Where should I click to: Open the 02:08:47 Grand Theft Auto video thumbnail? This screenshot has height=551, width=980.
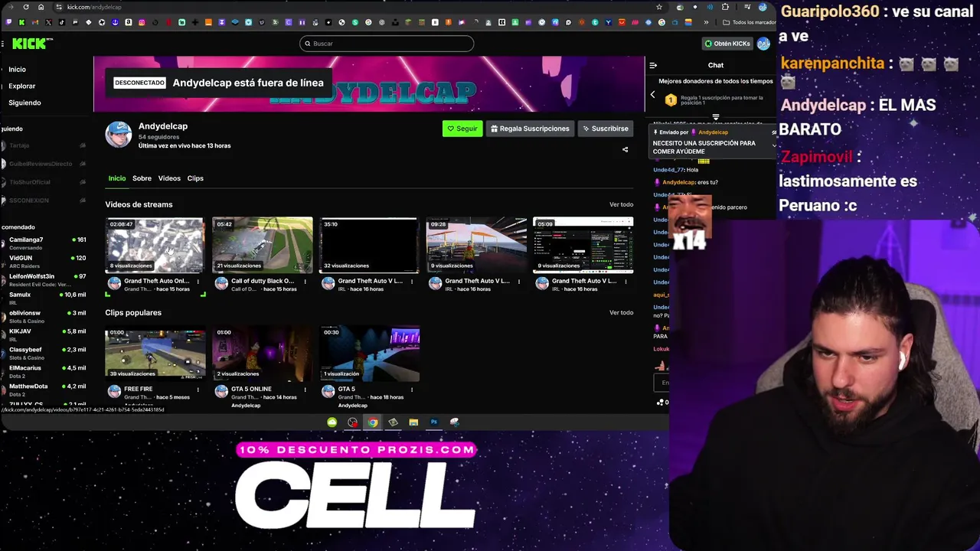155,245
